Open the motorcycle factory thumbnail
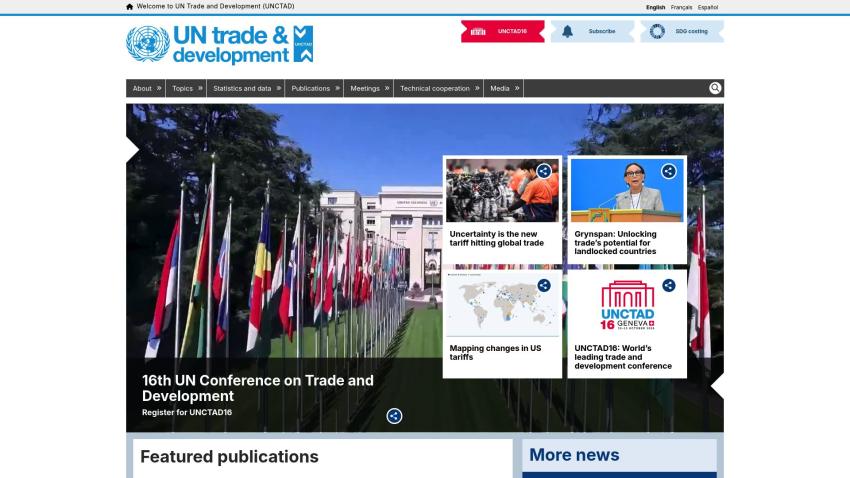The image size is (850, 478). (x=502, y=190)
